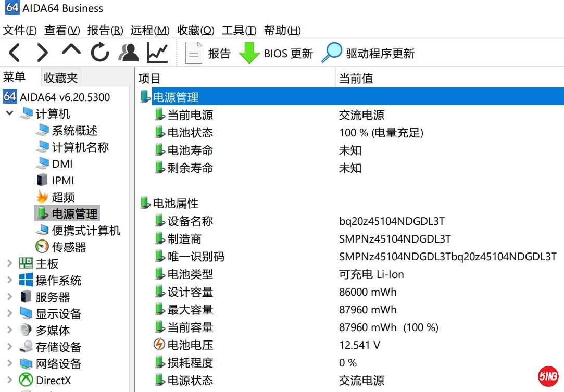The image size is (564, 392).
Task: Open the 文件(F) menu
Action: (20, 30)
